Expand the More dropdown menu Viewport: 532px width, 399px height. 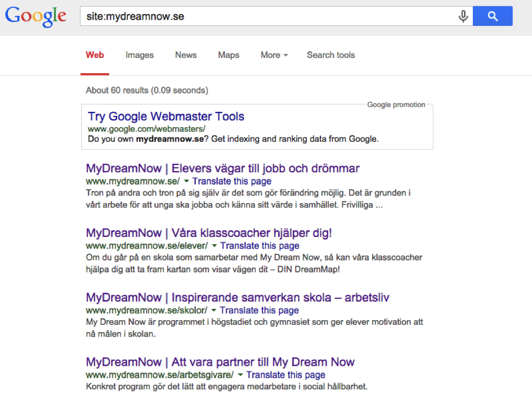[274, 55]
